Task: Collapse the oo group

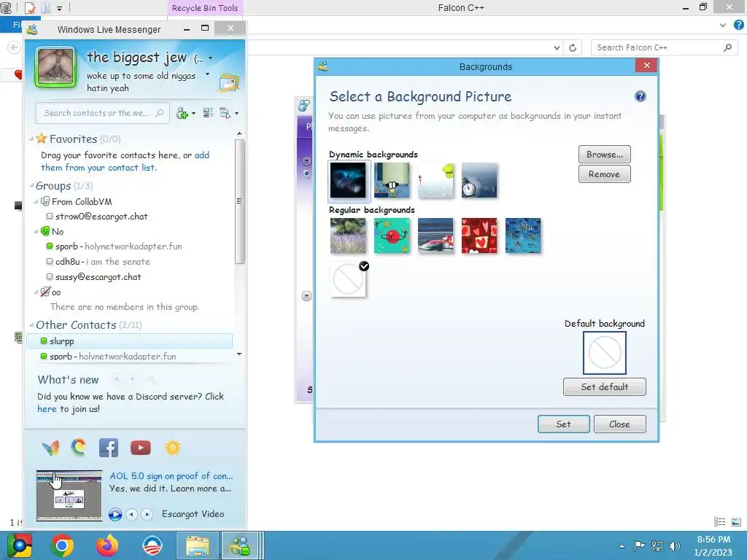Action: coord(36,292)
